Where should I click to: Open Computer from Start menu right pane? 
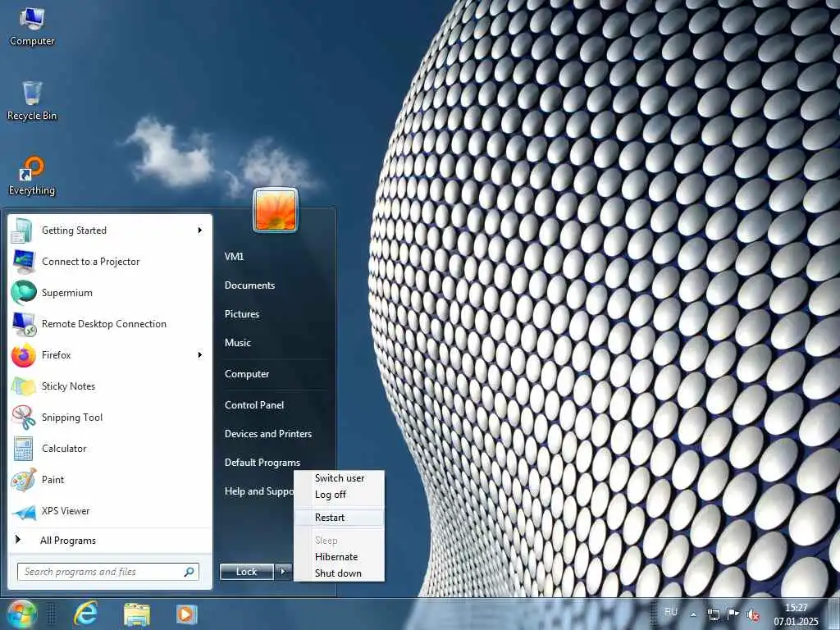pos(246,374)
